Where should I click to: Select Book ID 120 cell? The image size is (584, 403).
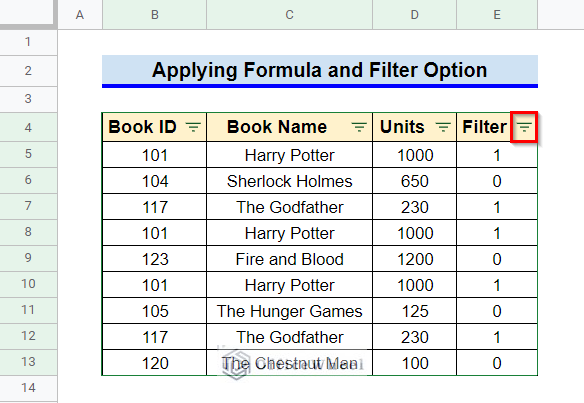pyautogui.click(x=155, y=363)
